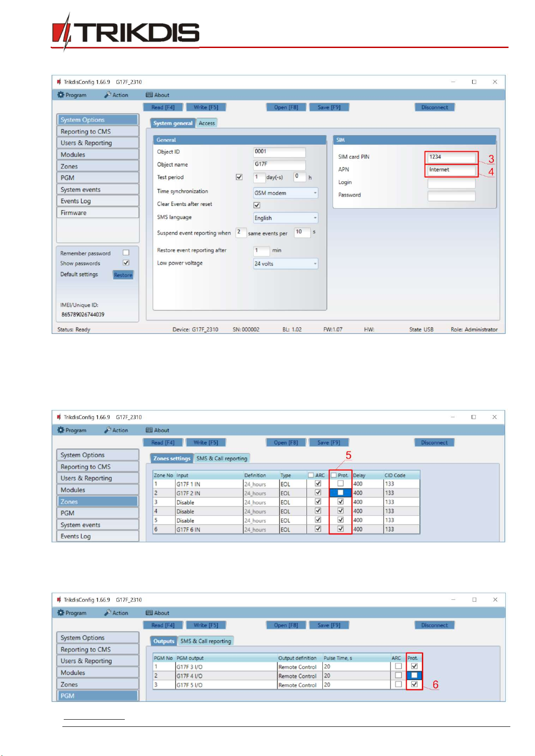Click Disconnect in the Zones window
This screenshot has width=535, height=756.
click(x=434, y=442)
